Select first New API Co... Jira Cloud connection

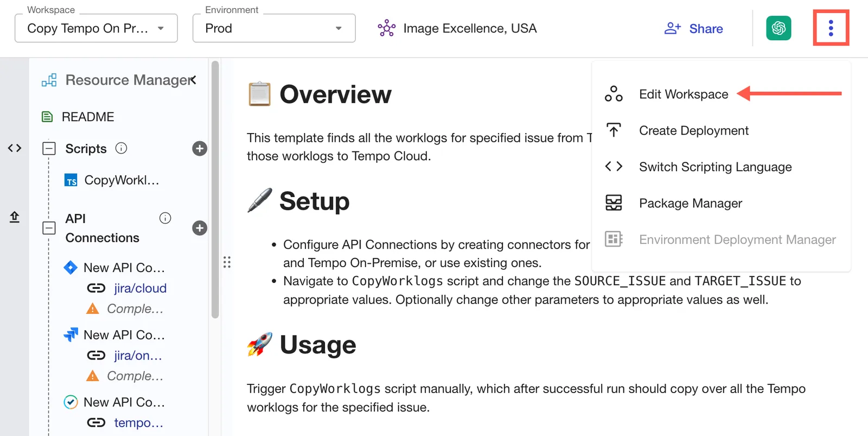coord(124,268)
